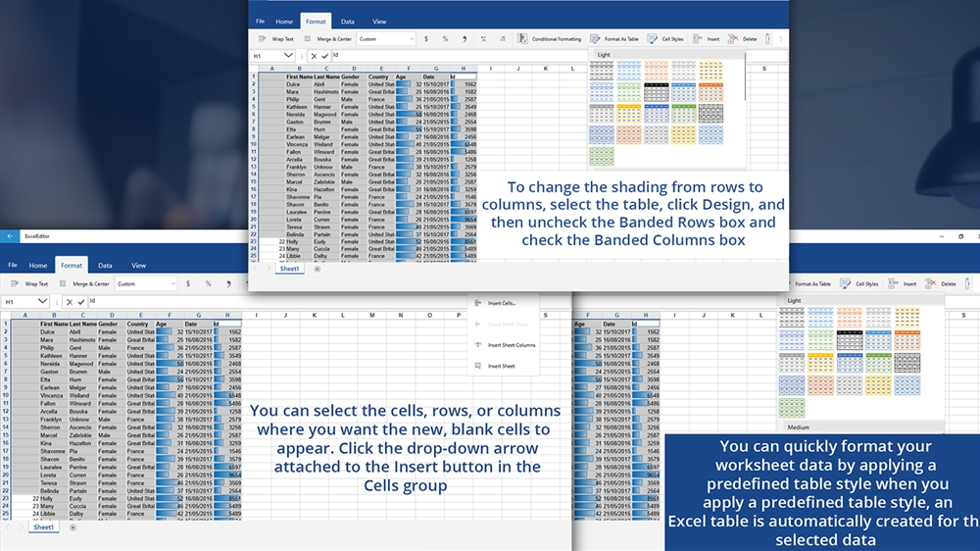
Task: Expand H1 name box dropdown in top window
Action: pyautogui.click(x=288, y=56)
